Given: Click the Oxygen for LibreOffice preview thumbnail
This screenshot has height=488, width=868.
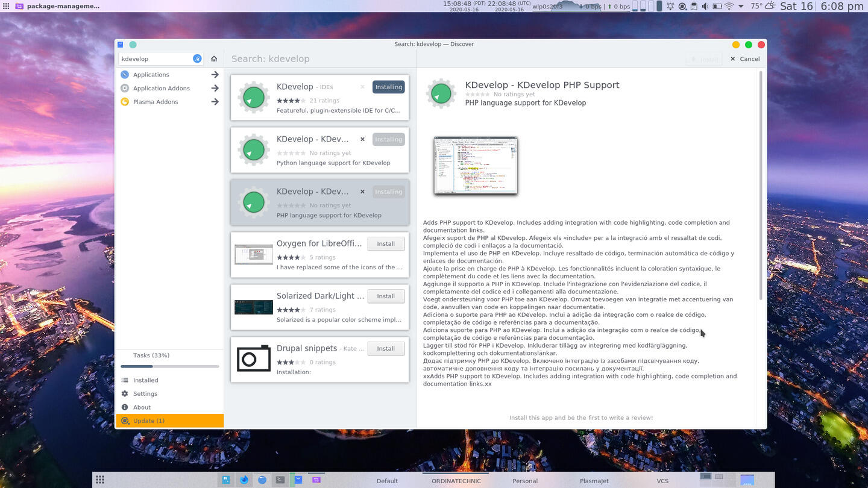Looking at the screenshot, I should click(x=253, y=254).
